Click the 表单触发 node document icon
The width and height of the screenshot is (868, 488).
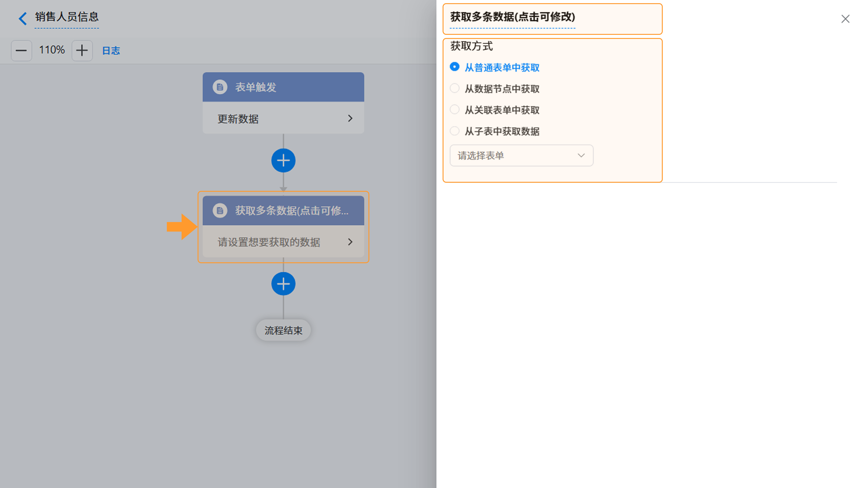220,87
